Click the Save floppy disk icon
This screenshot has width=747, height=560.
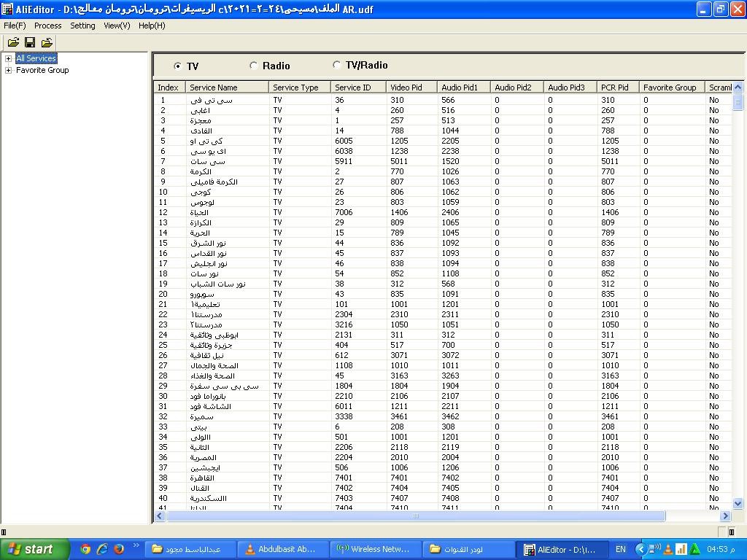click(x=30, y=43)
